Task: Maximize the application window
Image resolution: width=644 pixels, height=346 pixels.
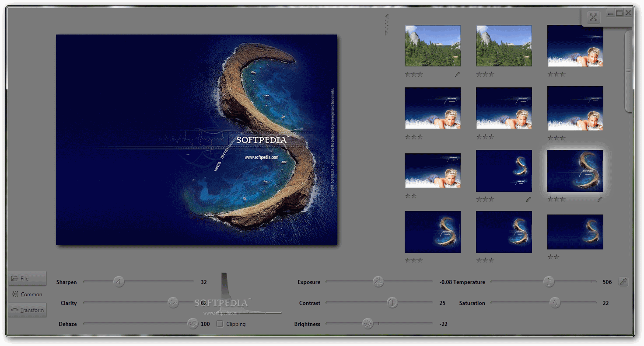Action: [x=619, y=13]
